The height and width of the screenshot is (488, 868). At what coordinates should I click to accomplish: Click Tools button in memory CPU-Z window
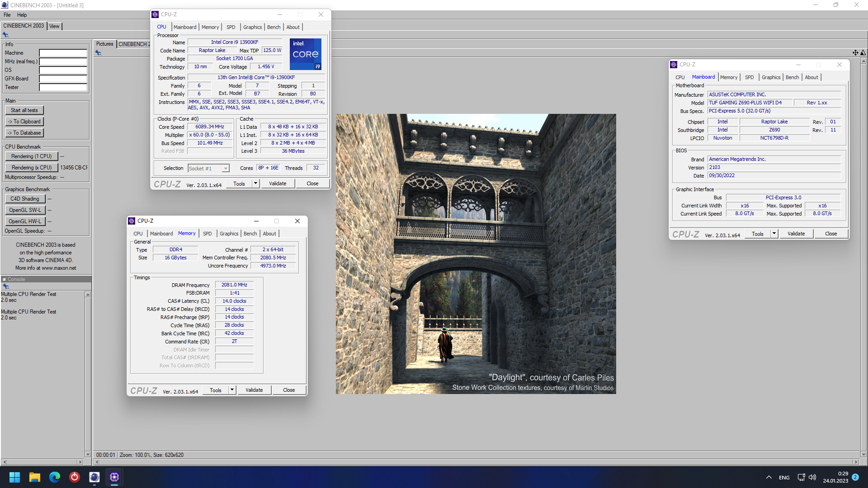(x=216, y=390)
